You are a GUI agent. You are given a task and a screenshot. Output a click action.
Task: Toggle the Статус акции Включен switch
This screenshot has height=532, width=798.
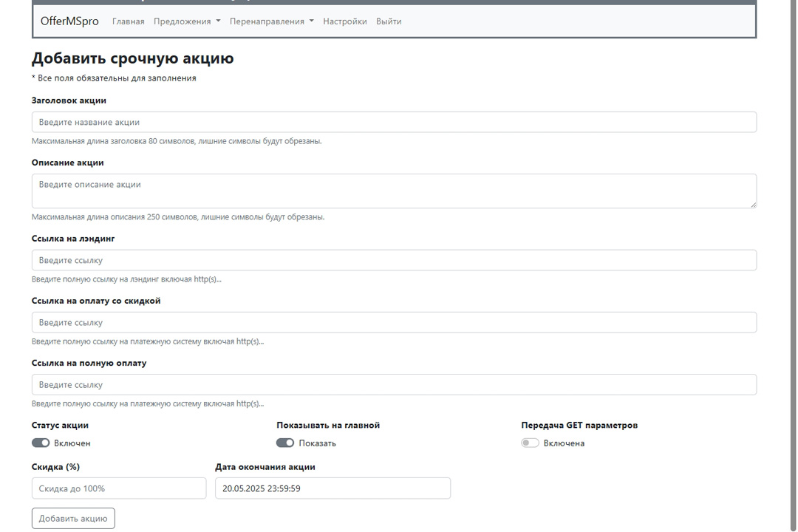[x=41, y=443]
